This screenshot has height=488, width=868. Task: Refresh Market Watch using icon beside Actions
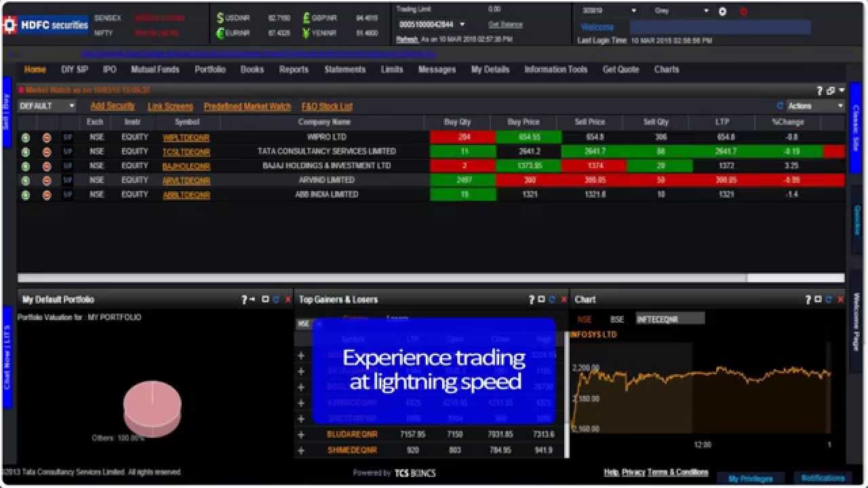click(x=780, y=106)
